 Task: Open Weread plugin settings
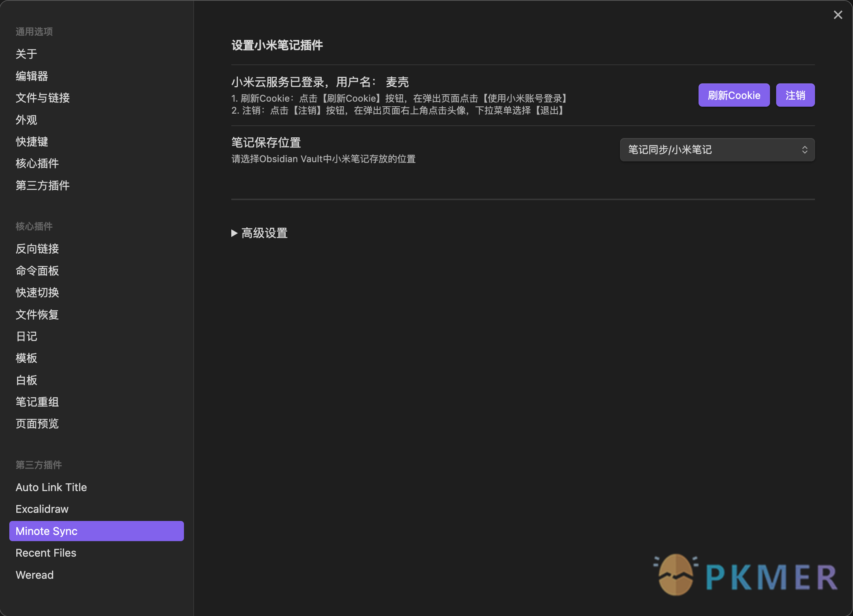point(96,575)
